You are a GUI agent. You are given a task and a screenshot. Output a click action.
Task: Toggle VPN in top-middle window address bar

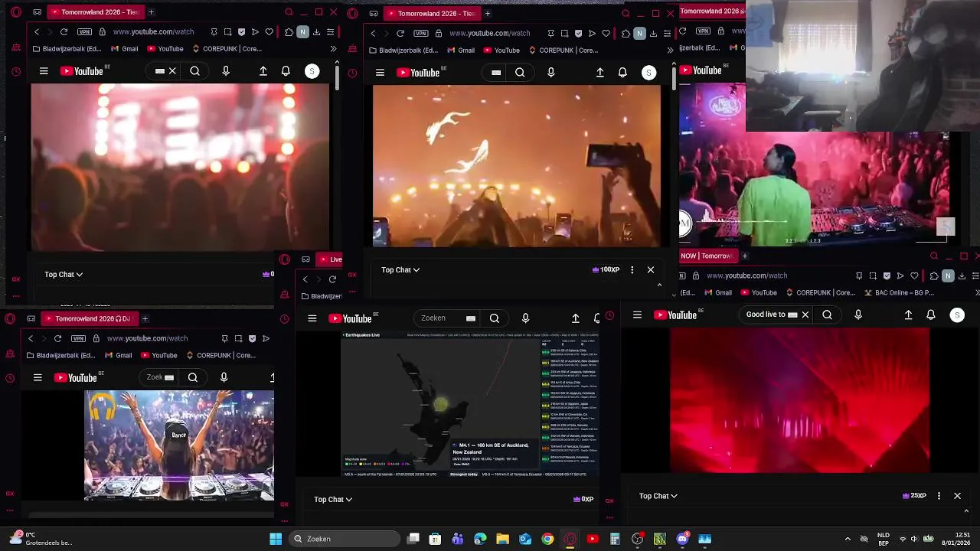[420, 34]
